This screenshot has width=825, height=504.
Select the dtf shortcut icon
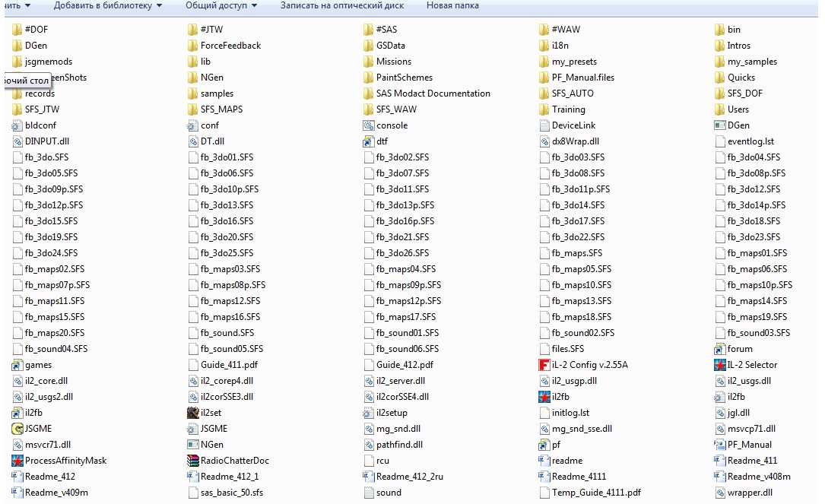[368, 141]
